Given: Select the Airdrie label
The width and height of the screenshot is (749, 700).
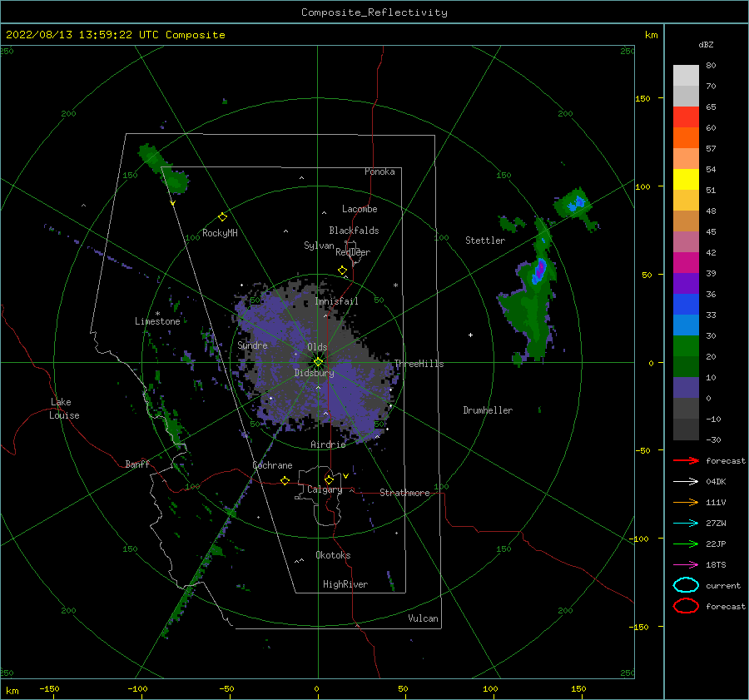Looking at the screenshot, I should click(328, 444).
